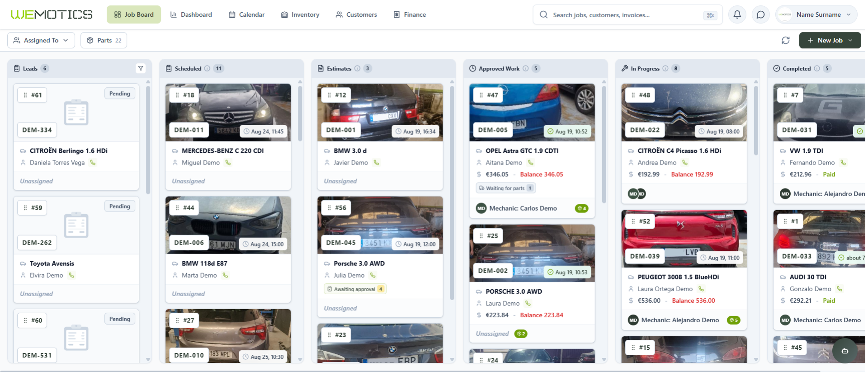Click the DEM-334 job label
868x372 pixels.
pyautogui.click(x=37, y=130)
